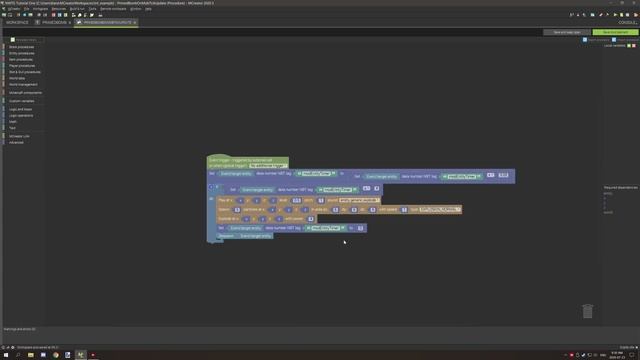
Task: Click the green run client play icon in toolbar
Action: click(616, 15)
